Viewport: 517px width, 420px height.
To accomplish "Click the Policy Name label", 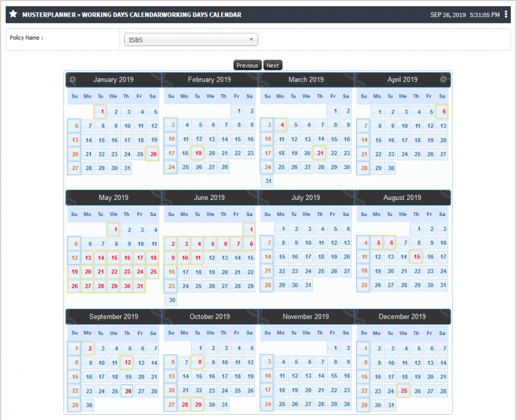I will [26, 38].
